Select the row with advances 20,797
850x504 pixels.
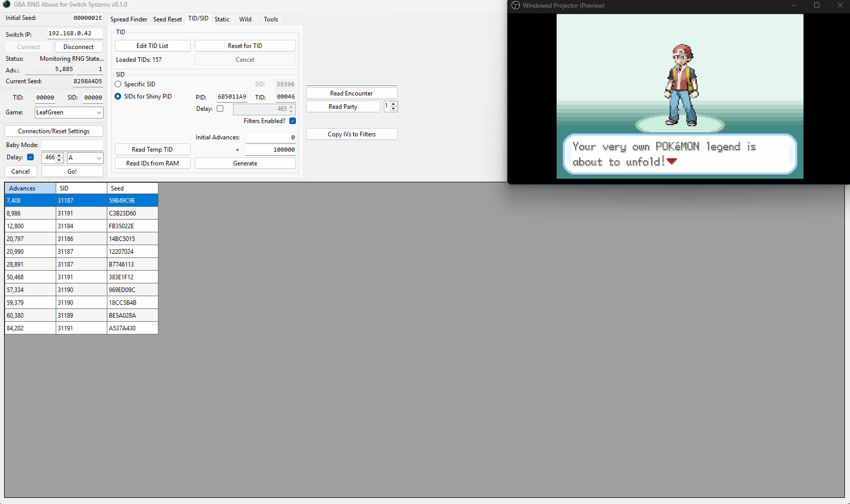pos(81,239)
